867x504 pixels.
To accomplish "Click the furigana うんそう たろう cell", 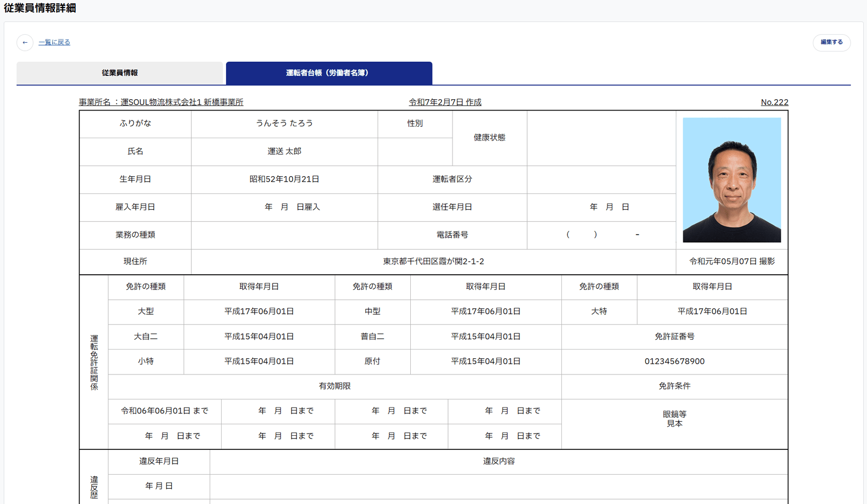I will click(284, 124).
